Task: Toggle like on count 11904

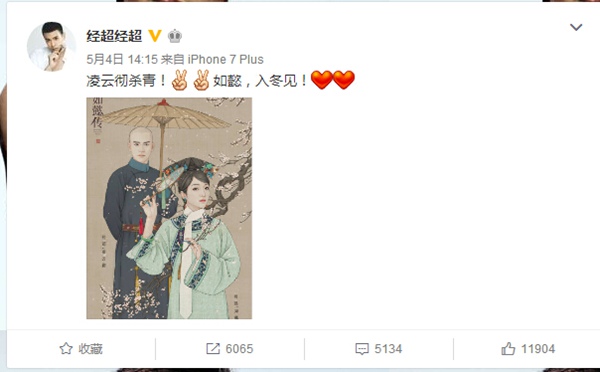Action: click(538, 349)
